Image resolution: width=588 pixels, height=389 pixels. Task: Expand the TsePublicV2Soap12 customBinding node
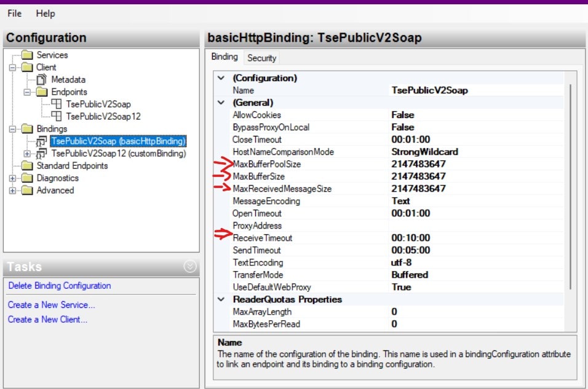pyautogui.click(x=27, y=154)
